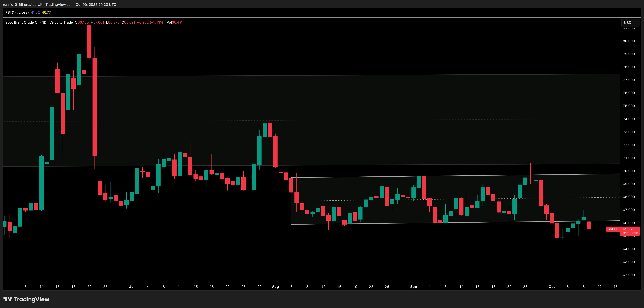Click the volume reading Vol 36.4K
This screenshot has width=644, height=308.
[x=174, y=22]
